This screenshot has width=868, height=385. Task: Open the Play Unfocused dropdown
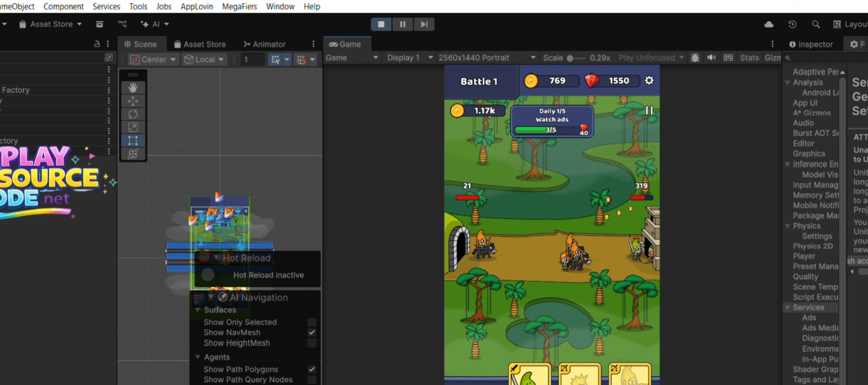(x=651, y=58)
